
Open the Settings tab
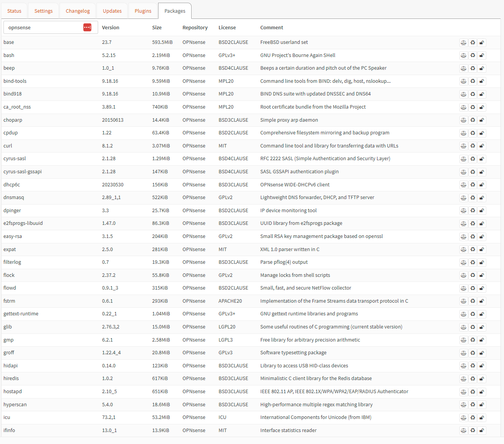(43, 11)
